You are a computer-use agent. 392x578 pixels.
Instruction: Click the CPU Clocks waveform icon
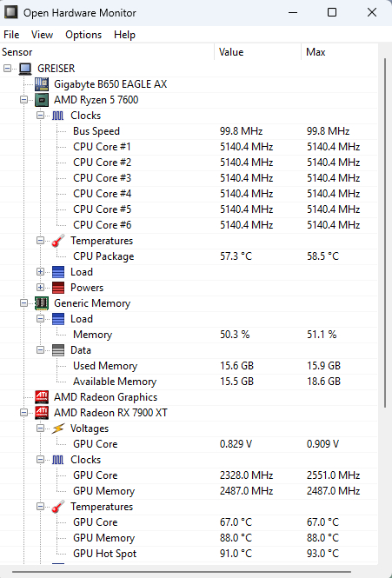(58, 116)
